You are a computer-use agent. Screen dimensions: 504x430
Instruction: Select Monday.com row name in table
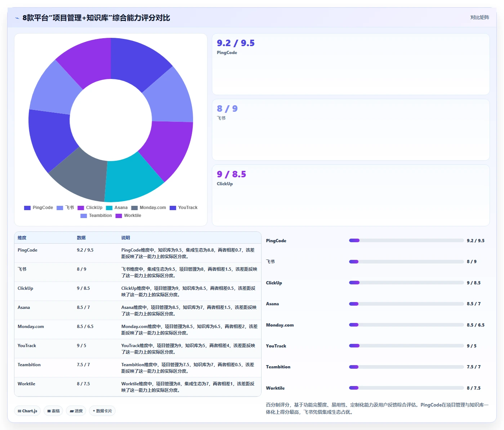31,327
